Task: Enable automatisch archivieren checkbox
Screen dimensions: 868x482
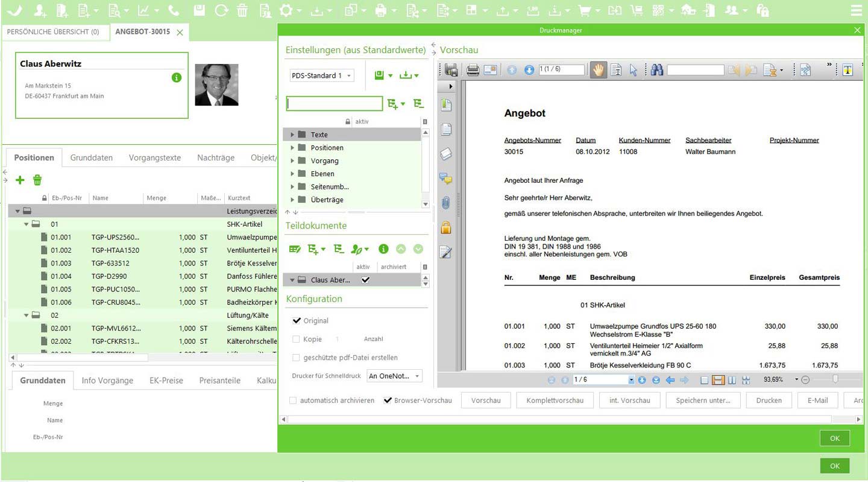Action: click(x=293, y=400)
